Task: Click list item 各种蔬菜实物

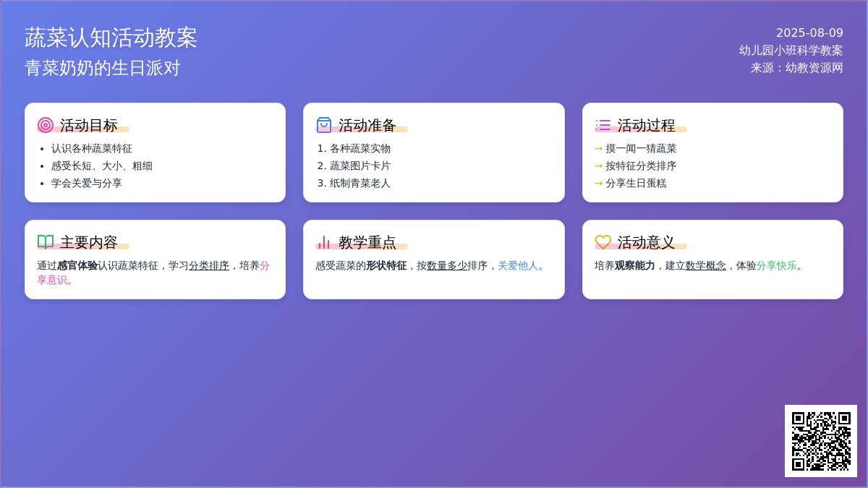Action: (x=360, y=148)
